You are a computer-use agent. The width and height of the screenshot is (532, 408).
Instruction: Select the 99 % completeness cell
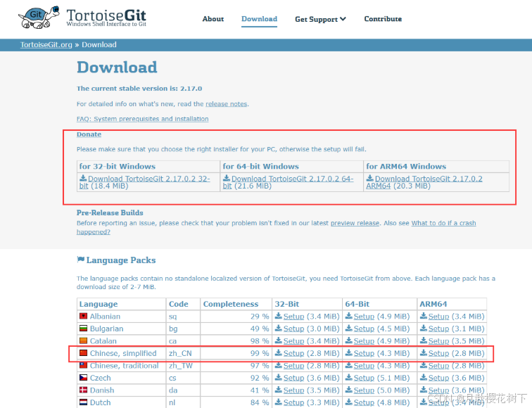coord(236,353)
